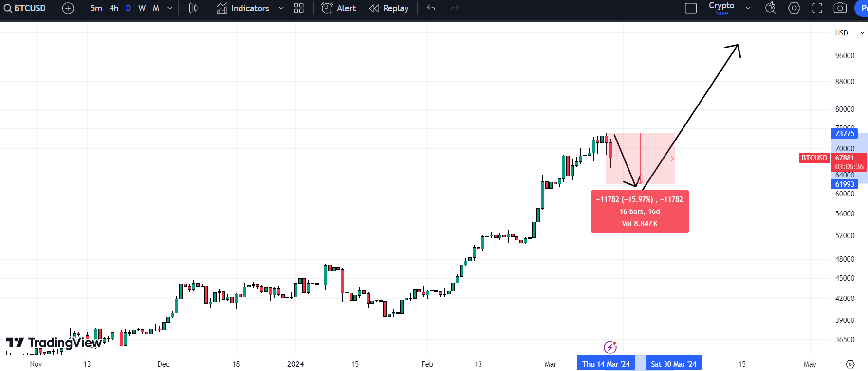Toggle the Weekly interval option

tap(142, 8)
